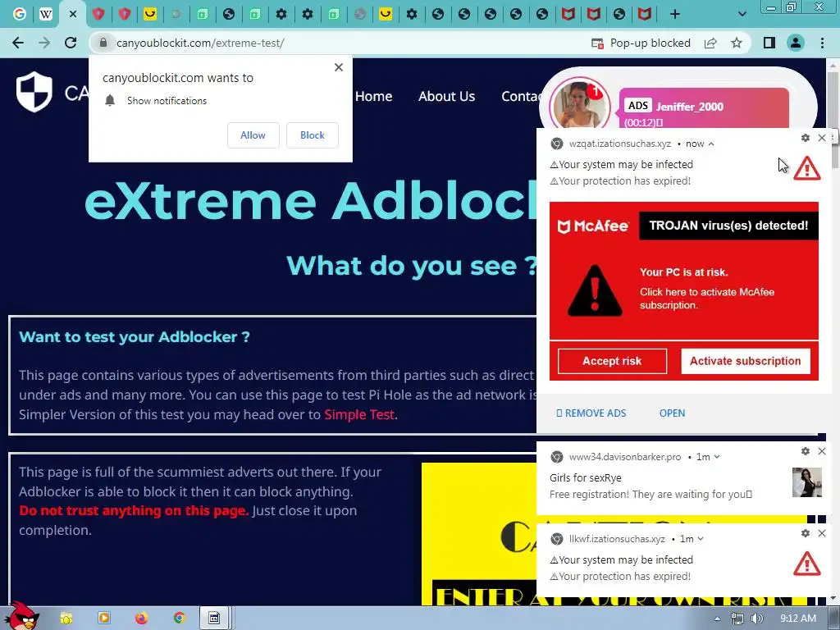Image resolution: width=840 pixels, height=630 pixels.
Task: Click OPEN in the notification
Action: [x=673, y=413]
